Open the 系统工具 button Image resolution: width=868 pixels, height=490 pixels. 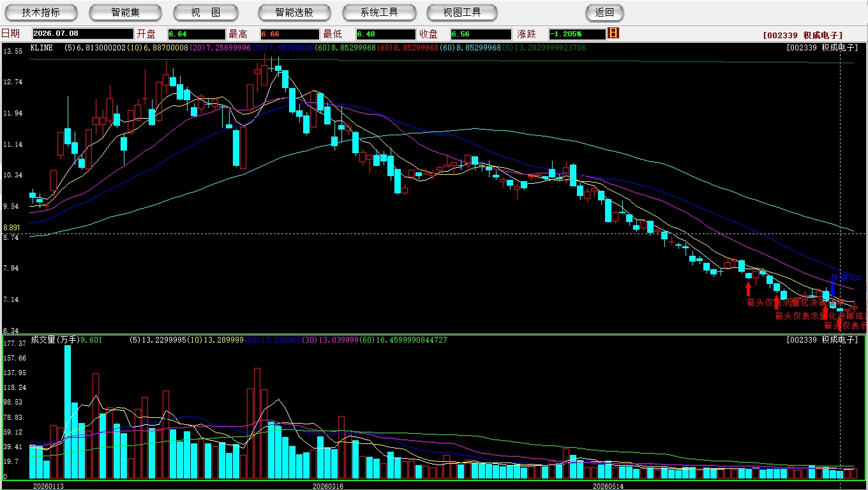coord(379,12)
